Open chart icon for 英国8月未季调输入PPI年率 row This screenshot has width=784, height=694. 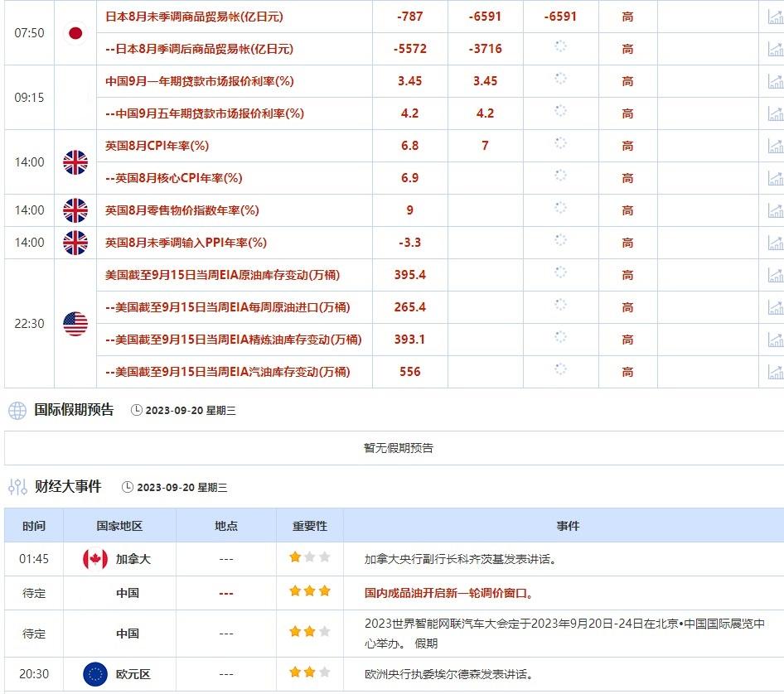776,243
